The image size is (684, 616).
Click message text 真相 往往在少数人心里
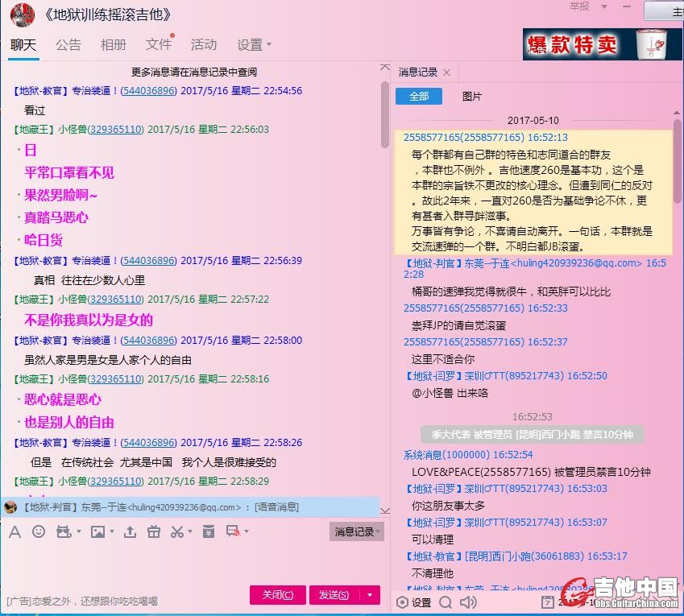(89, 280)
